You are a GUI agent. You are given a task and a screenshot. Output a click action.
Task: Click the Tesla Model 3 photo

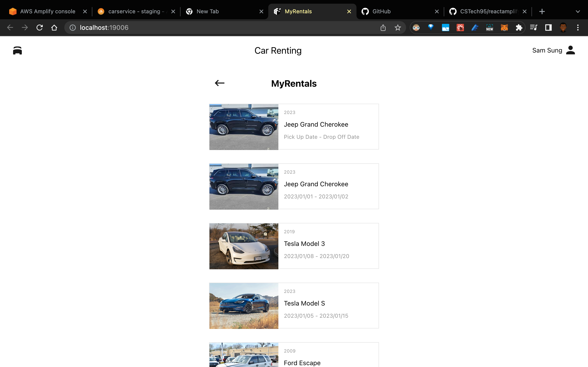point(243,246)
